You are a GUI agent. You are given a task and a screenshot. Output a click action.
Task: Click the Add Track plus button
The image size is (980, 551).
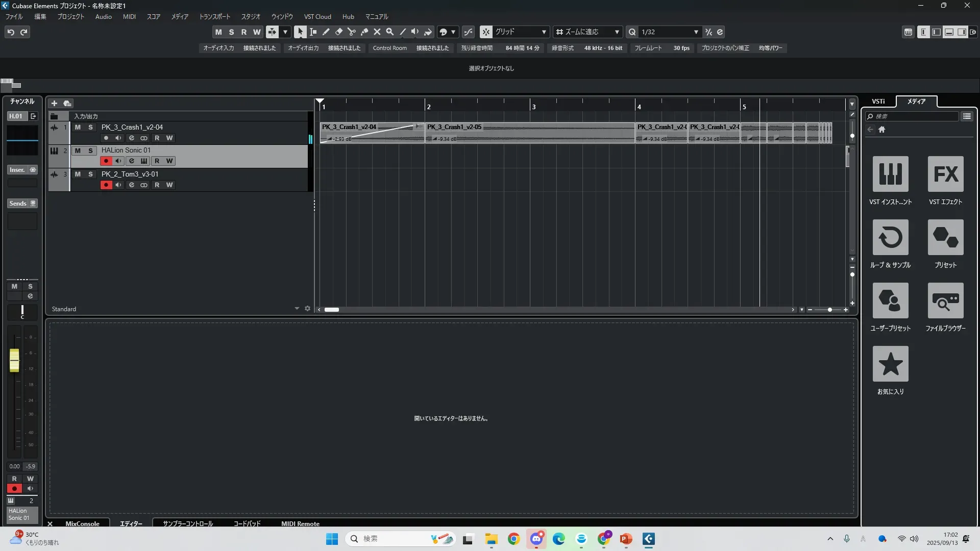[54, 103]
